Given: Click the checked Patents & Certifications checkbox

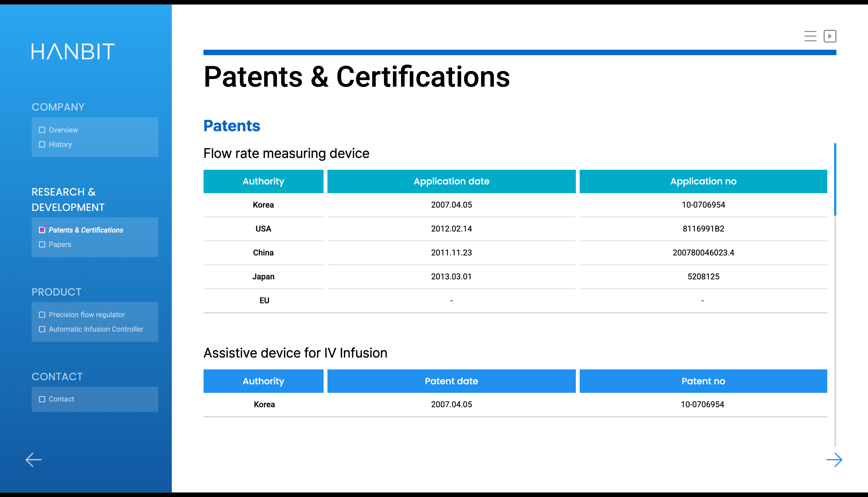Looking at the screenshot, I should (x=42, y=230).
